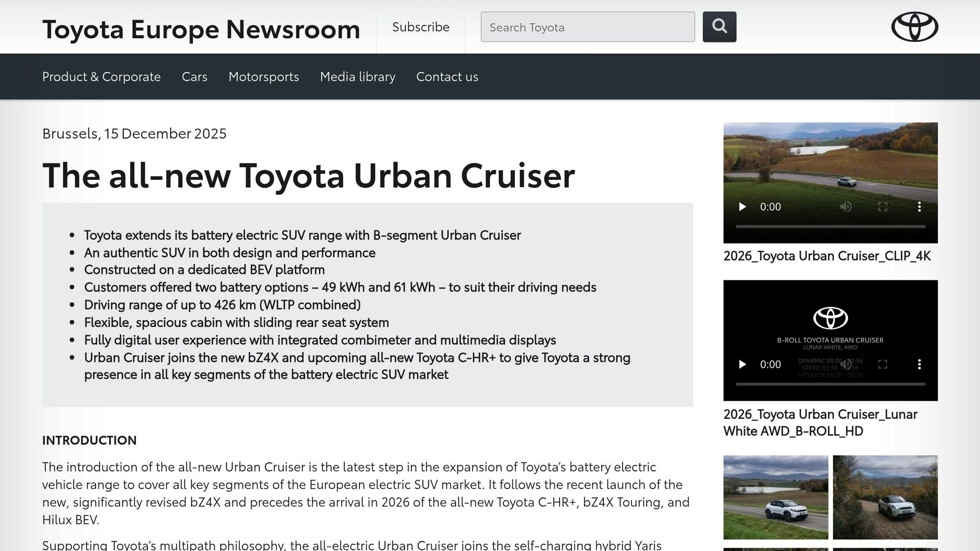Click the Subscribe link
The image size is (980, 551).
tap(421, 27)
